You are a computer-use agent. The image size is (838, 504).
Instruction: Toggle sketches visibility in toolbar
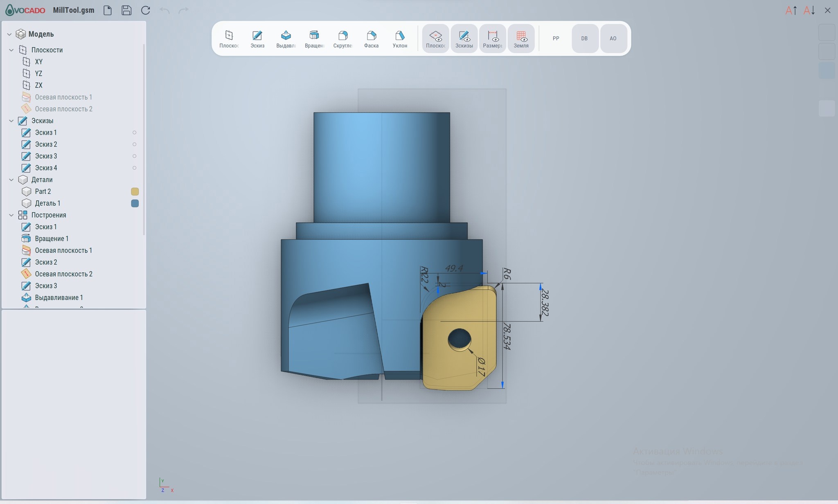(x=464, y=38)
